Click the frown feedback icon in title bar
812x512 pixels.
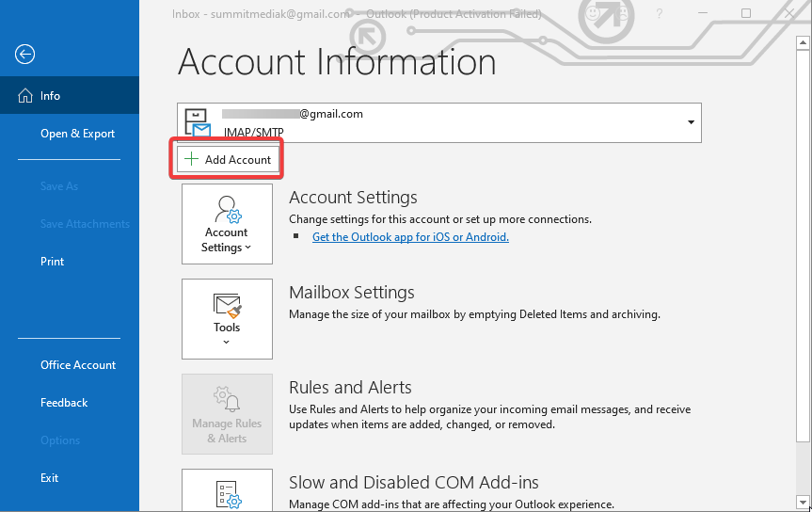click(x=624, y=13)
